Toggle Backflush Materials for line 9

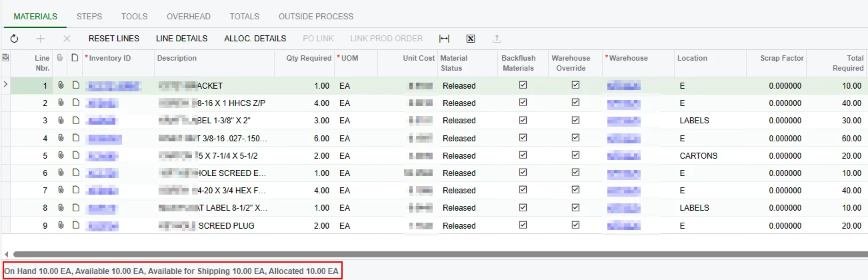[523, 225]
